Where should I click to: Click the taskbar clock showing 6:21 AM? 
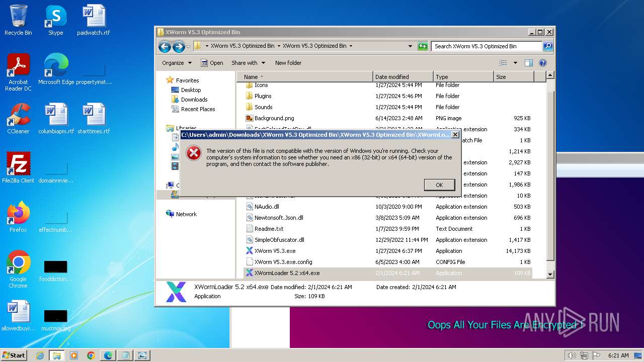click(x=618, y=355)
